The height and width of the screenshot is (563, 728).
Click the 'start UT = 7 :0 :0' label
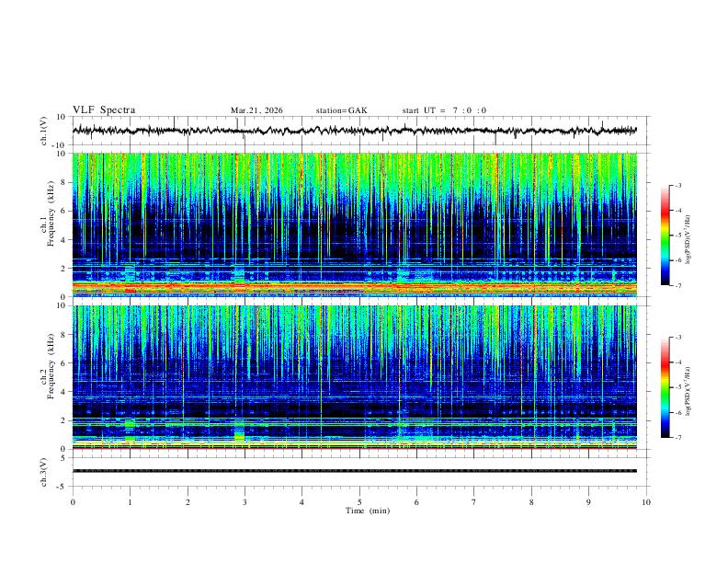(x=444, y=110)
